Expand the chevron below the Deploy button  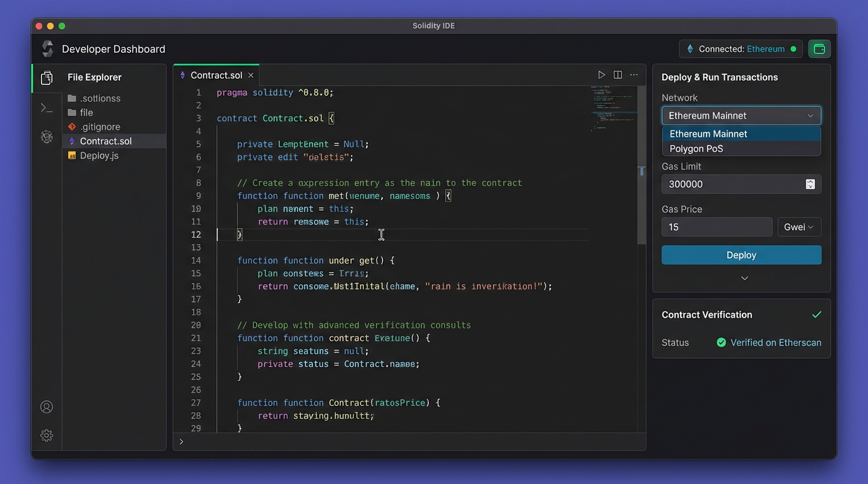[744, 278]
